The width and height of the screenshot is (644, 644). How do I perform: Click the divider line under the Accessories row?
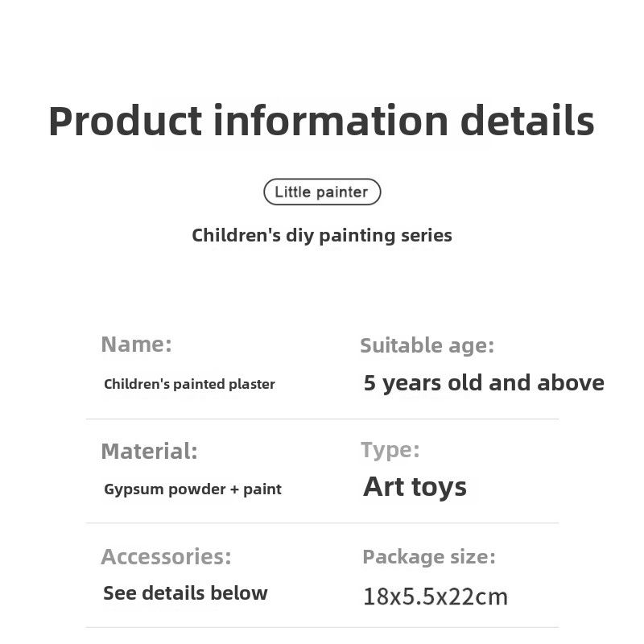tap(322, 627)
